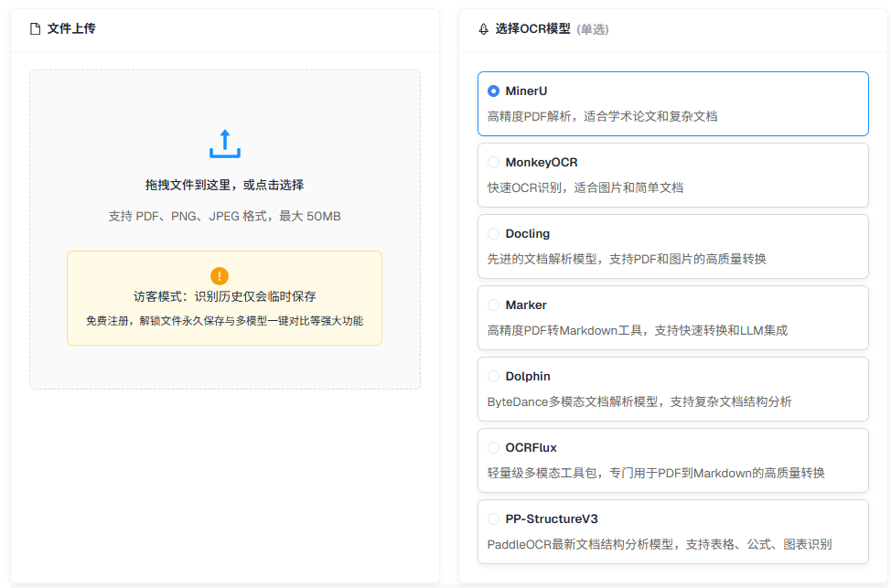Click the icon beside 选择OCR模型
891x588 pixels.
(x=484, y=29)
